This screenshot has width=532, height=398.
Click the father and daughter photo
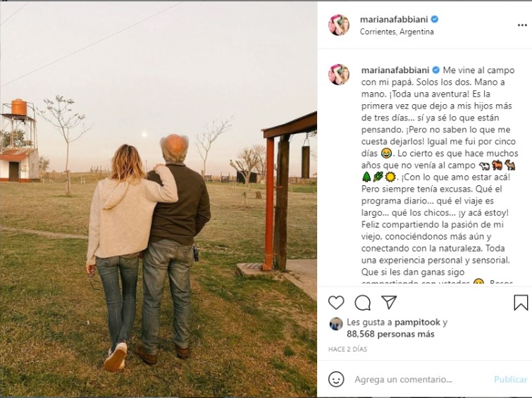pyautogui.click(x=159, y=199)
